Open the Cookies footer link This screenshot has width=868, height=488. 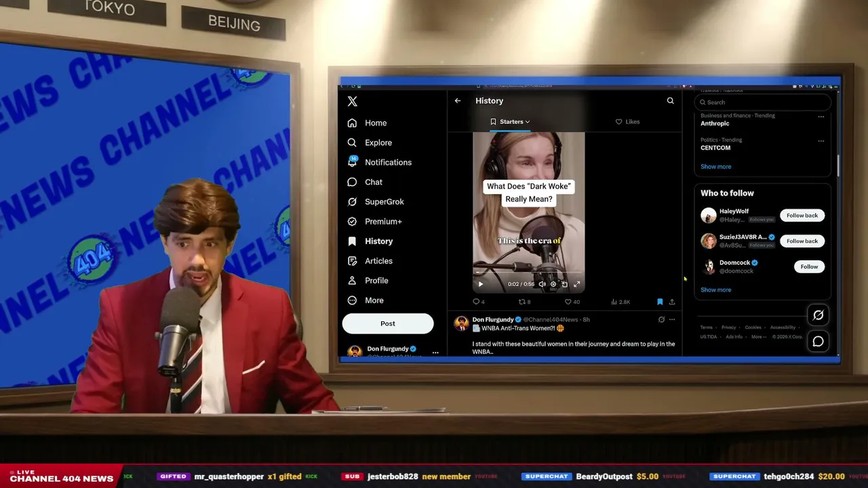(753, 327)
